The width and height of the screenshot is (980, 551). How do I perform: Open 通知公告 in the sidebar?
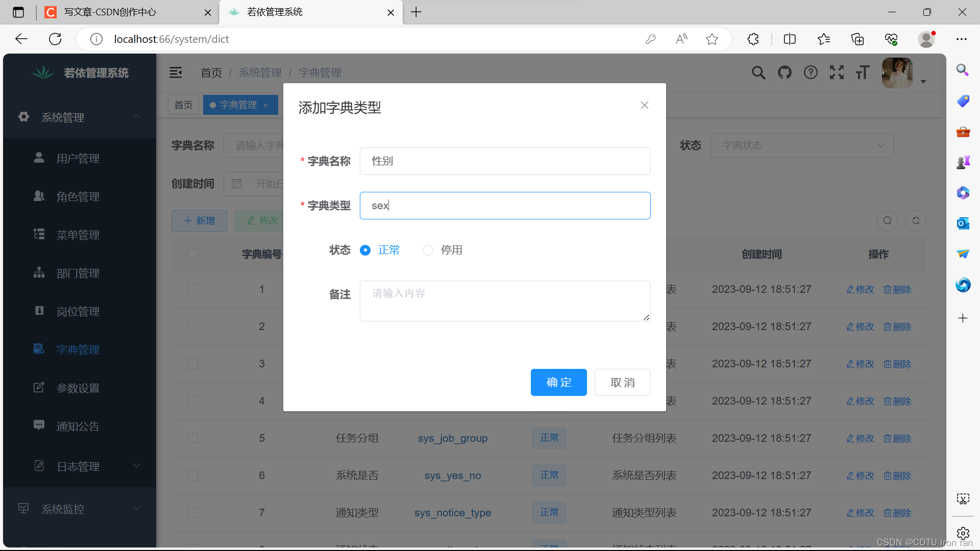[x=80, y=426]
